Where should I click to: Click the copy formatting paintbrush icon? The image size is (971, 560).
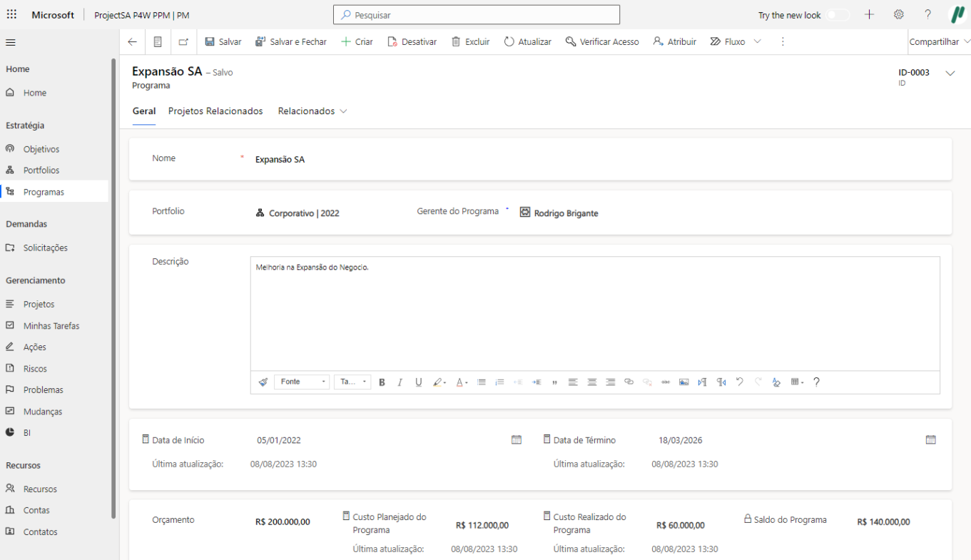click(x=263, y=382)
